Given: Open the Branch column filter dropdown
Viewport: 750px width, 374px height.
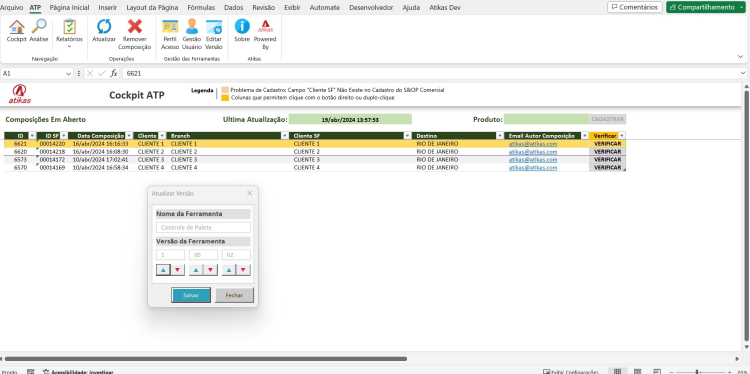Looking at the screenshot, I should 284,136.
